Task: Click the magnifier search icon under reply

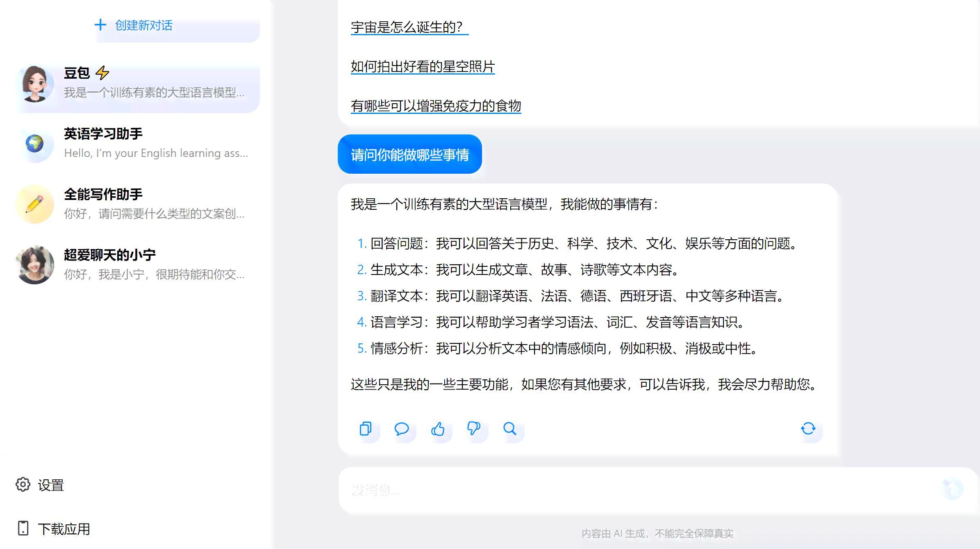Action: coord(510,429)
